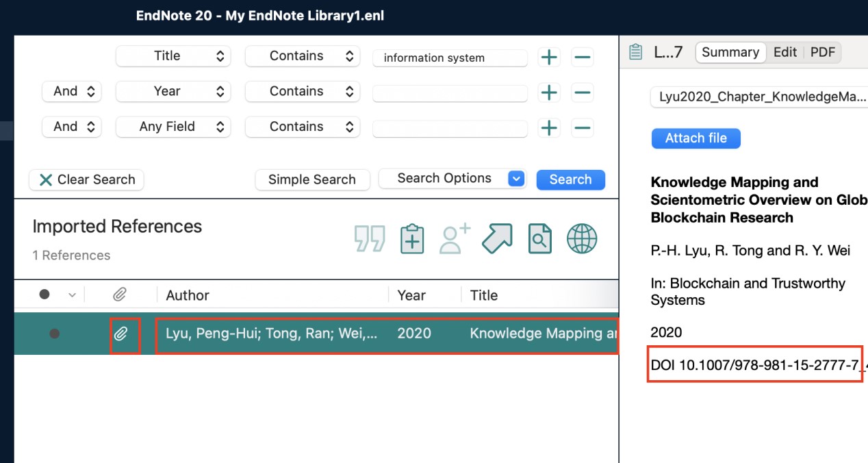Viewport: 868px width, 463px height.
Task: Remove the Title search row with minus
Action: coord(582,57)
